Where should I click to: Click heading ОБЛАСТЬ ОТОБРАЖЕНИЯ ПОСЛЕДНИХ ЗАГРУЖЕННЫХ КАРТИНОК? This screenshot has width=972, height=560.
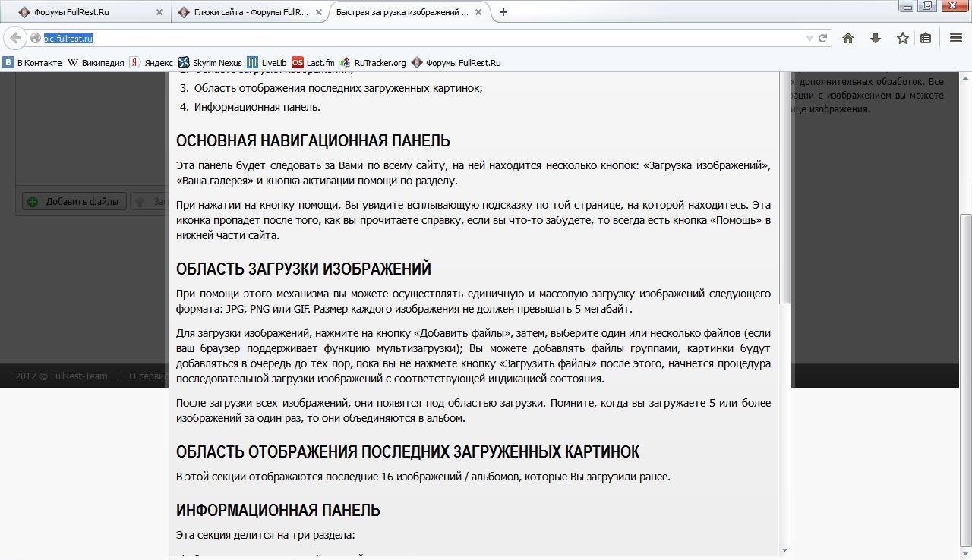click(408, 451)
